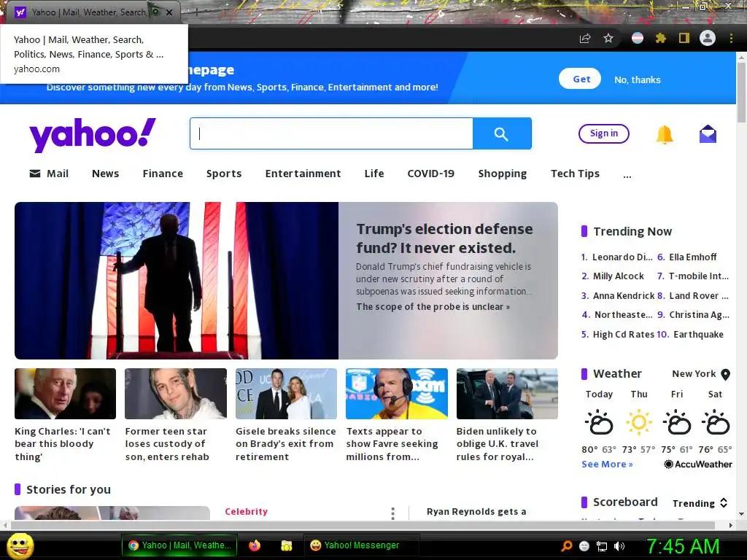Click the AccuWeather logo
The image size is (747, 560).
698,464
